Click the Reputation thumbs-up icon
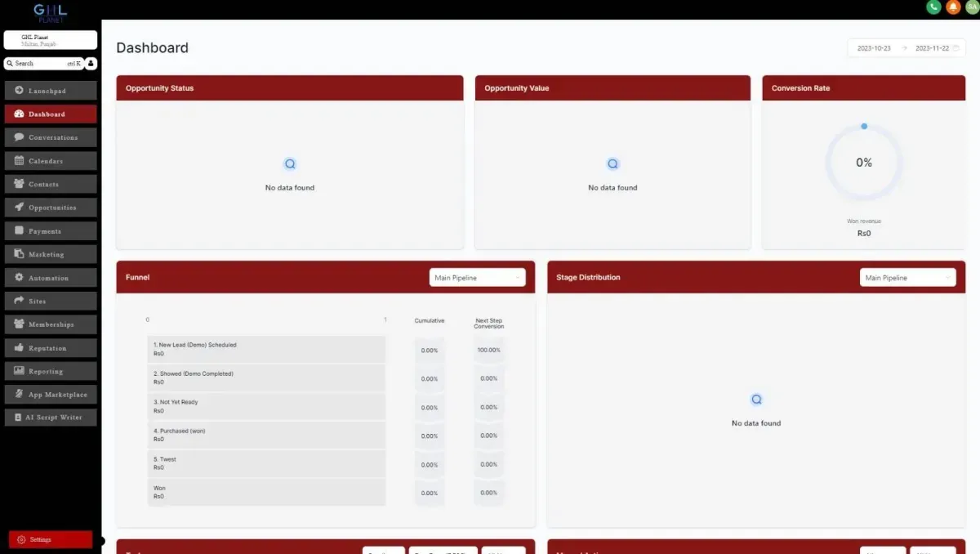This screenshot has width=980, height=554. click(x=19, y=347)
